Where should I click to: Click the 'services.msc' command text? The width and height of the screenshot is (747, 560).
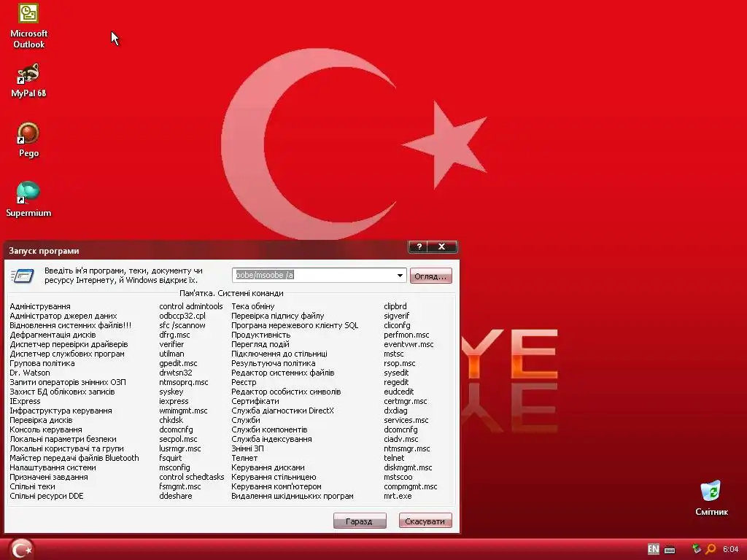click(406, 420)
